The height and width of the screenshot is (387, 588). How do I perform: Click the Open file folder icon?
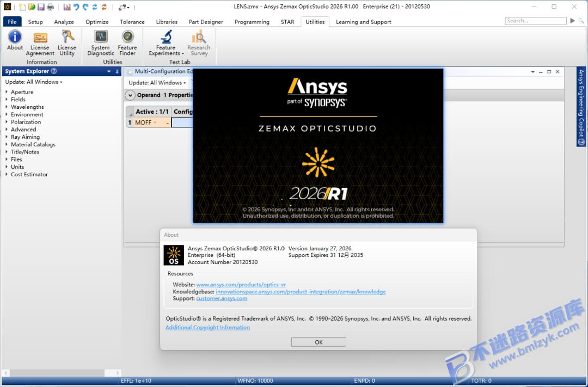pos(32,7)
